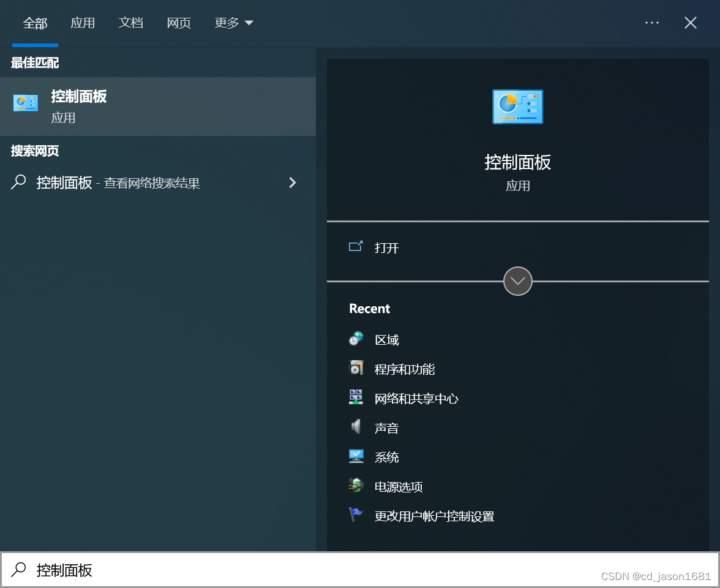Expand actions with the round chevron button
720x588 pixels.
point(517,281)
